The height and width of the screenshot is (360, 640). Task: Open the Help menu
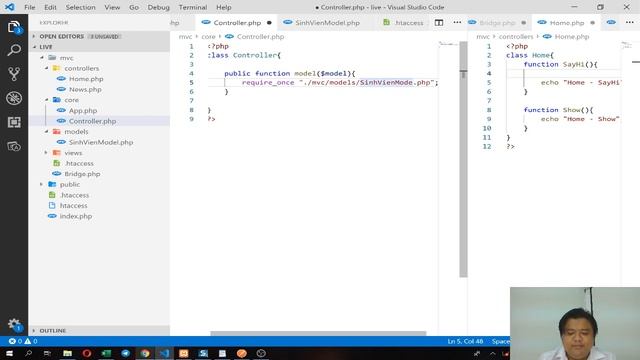tap(224, 7)
